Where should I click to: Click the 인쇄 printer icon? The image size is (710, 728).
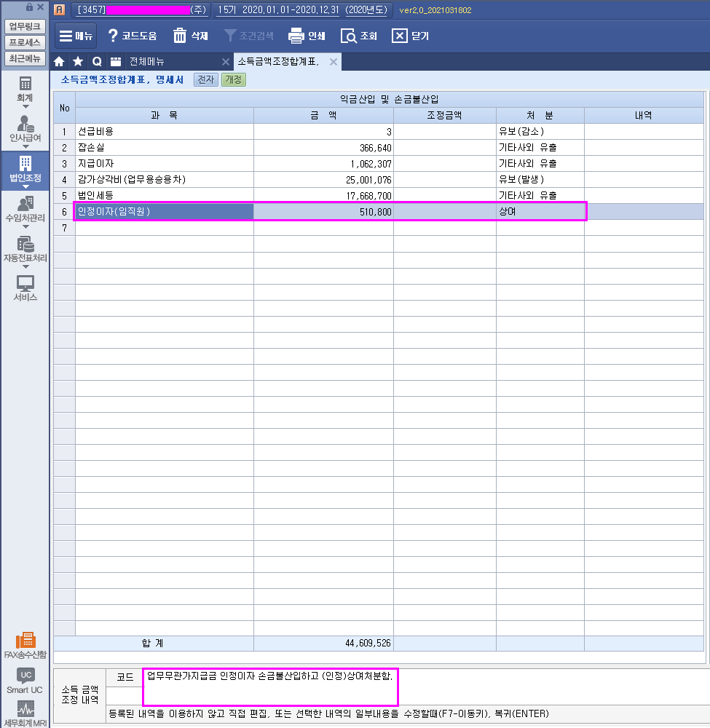[x=296, y=36]
